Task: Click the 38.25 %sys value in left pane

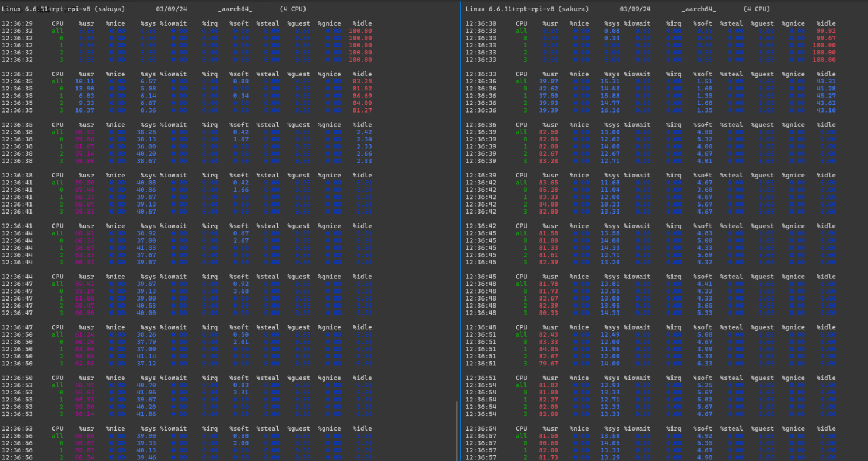Action: click(x=146, y=132)
